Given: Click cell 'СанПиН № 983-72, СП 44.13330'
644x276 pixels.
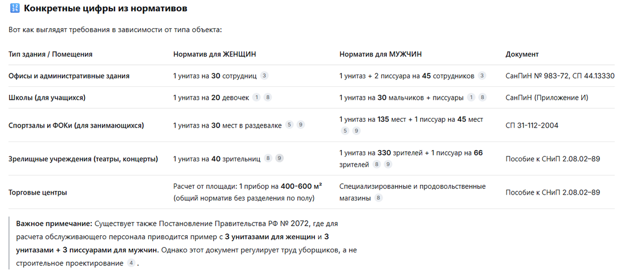Looking at the screenshot, I should [x=560, y=76].
